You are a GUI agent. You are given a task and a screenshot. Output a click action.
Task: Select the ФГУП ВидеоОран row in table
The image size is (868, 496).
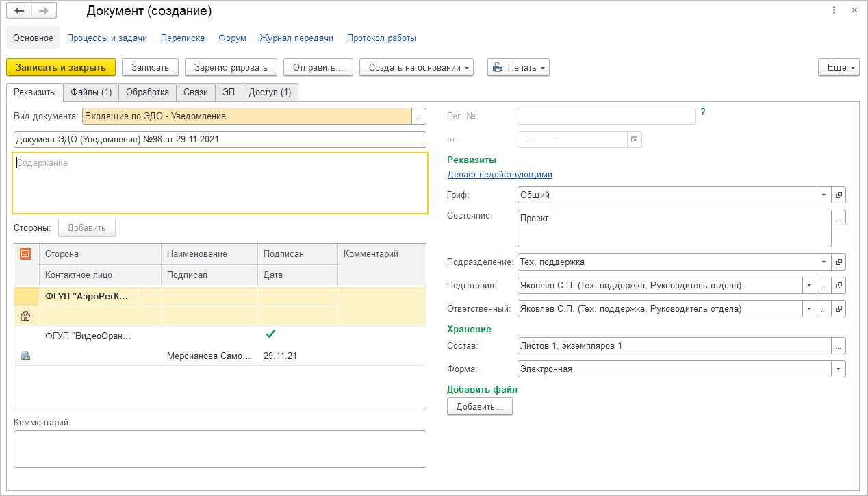pos(88,336)
